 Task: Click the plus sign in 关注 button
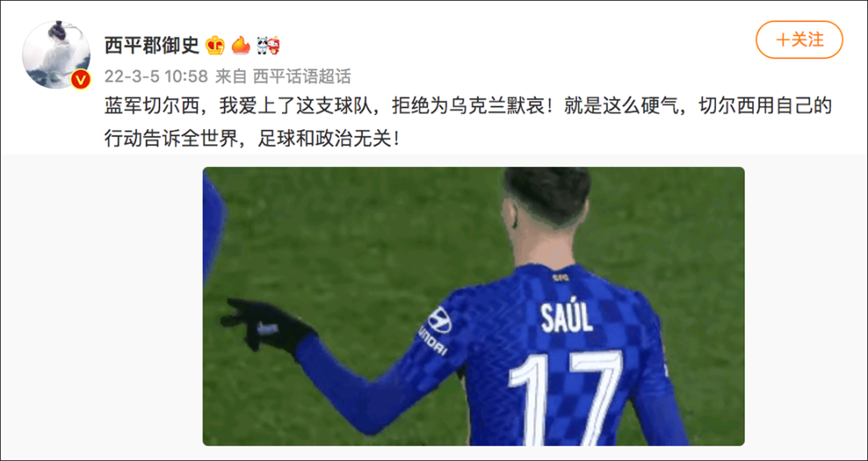pos(782,40)
